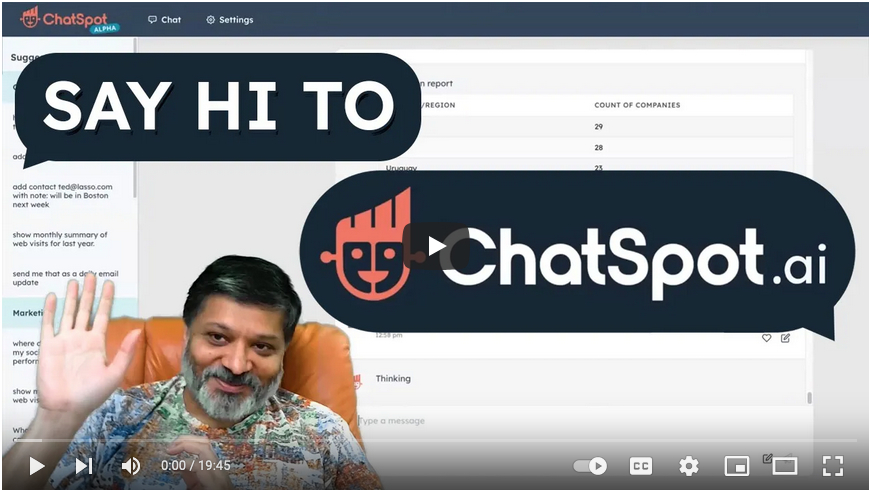Click the COUNT OF COMPANIES column header
Image resolution: width=869 pixels, height=490 pixels.
(637, 105)
